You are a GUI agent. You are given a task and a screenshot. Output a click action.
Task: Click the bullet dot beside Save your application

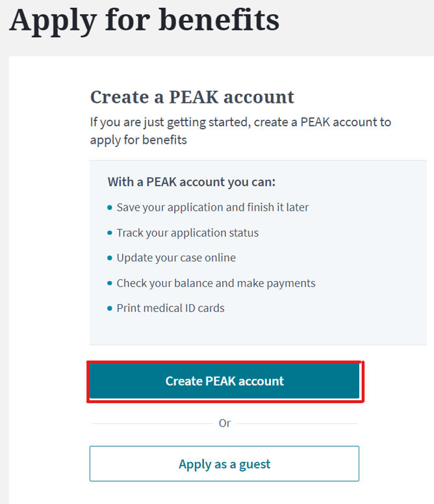[110, 208]
